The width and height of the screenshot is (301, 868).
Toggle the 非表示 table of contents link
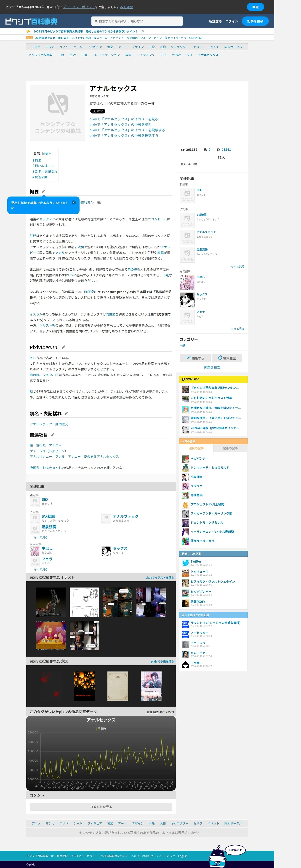47,154
